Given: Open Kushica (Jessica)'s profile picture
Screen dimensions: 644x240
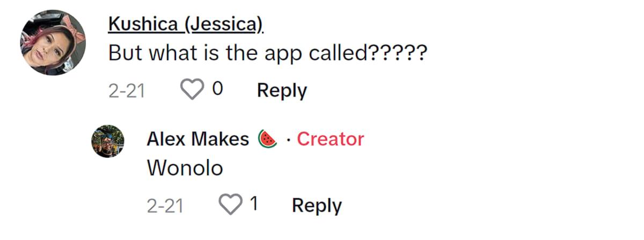Looking at the screenshot, I should (53, 42).
